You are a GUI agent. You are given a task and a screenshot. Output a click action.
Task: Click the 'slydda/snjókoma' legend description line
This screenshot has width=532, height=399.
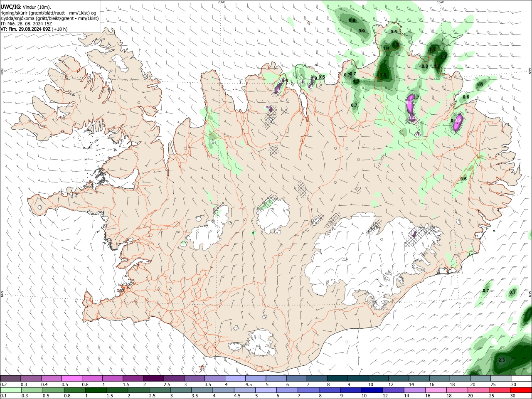click(49, 18)
